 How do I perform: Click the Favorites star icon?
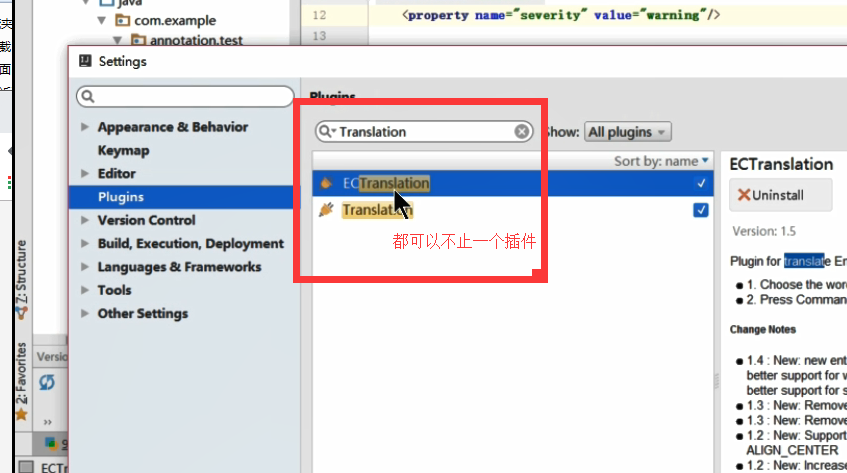(21, 415)
